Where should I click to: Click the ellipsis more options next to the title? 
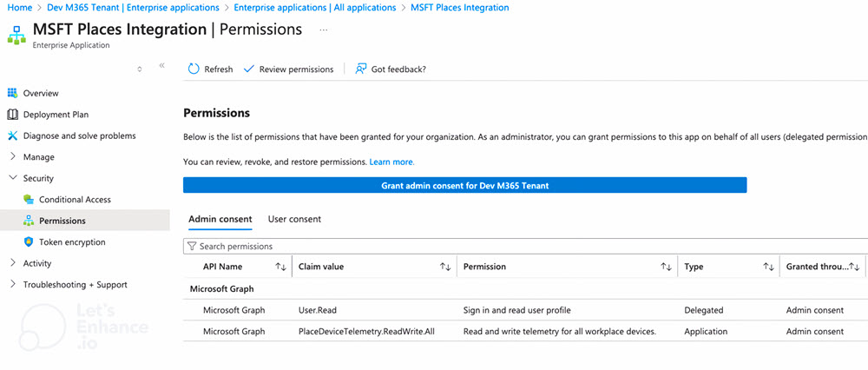pyautogui.click(x=324, y=30)
